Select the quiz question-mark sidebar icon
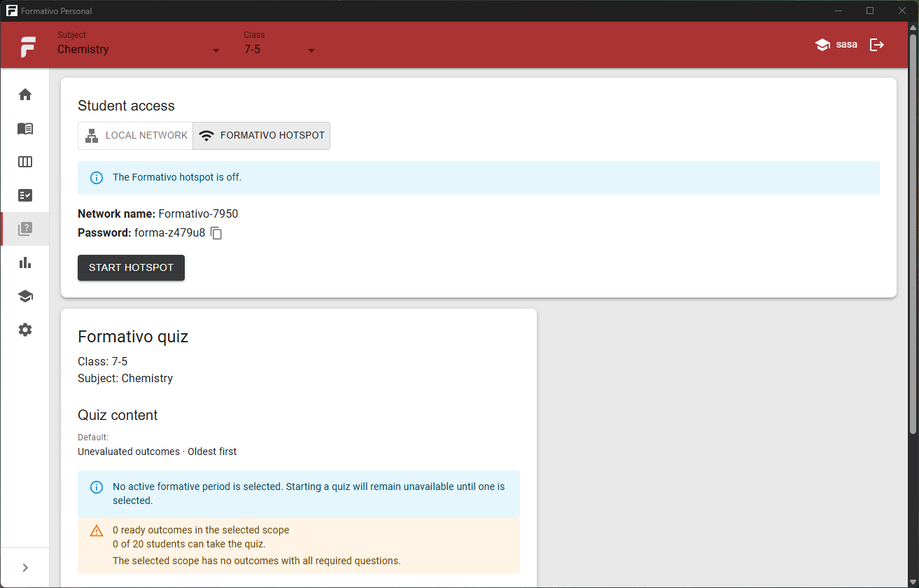This screenshot has width=919, height=588. 25,229
